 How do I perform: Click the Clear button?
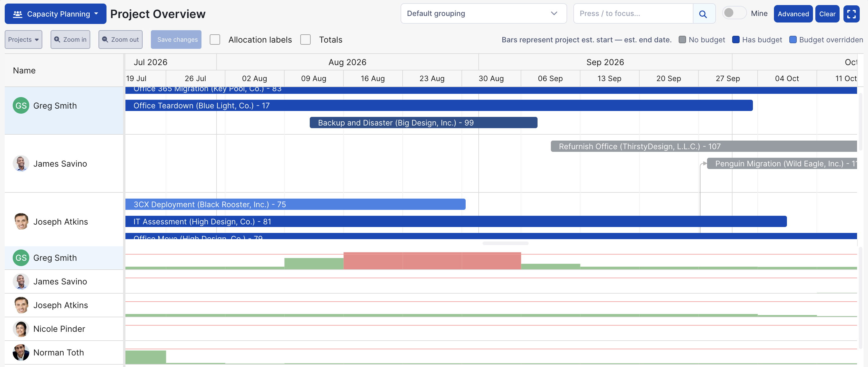click(827, 14)
